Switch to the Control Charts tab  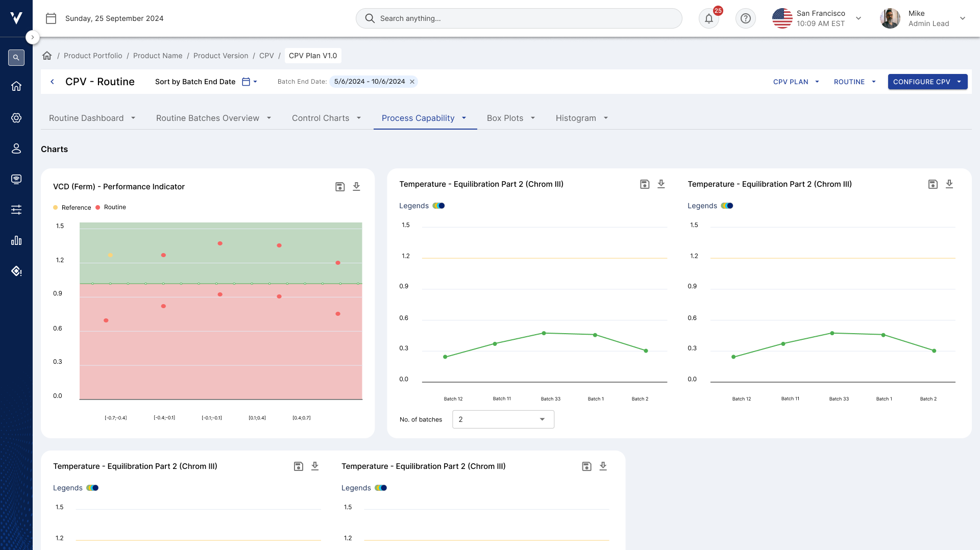(327, 118)
